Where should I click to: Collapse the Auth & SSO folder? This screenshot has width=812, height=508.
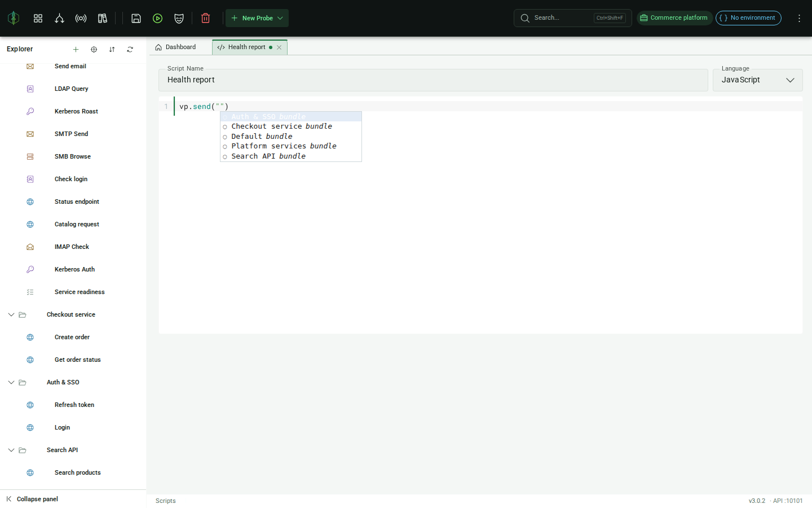[x=11, y=382]
